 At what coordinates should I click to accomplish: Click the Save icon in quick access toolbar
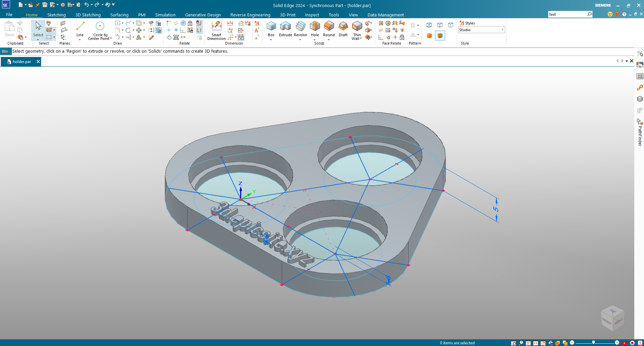[x=45, y=5]
